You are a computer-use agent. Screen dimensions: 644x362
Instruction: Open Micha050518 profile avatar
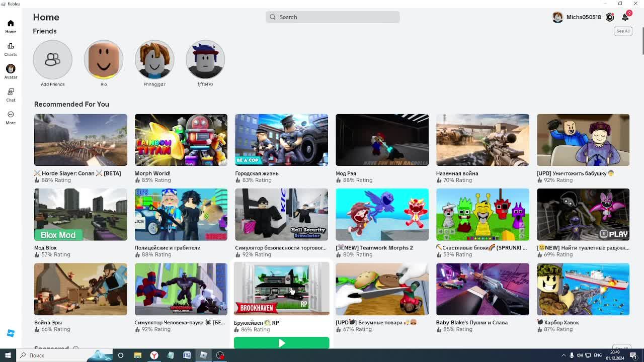(557, 17)
